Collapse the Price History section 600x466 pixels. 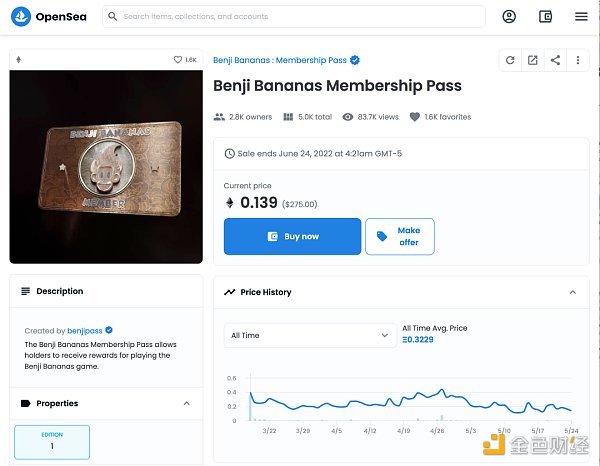(573, 292)
